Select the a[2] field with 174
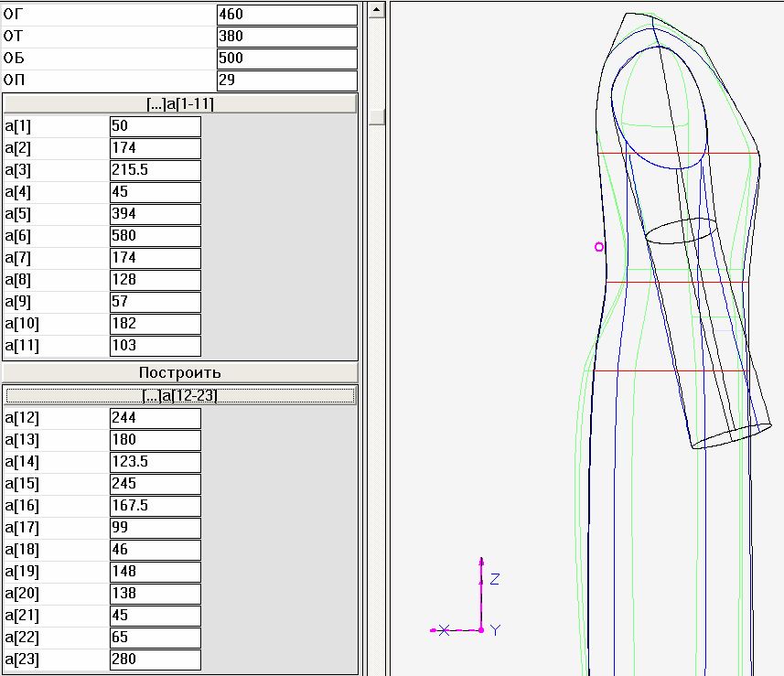The height and width of the screenshot is (676, 784). 156,148
